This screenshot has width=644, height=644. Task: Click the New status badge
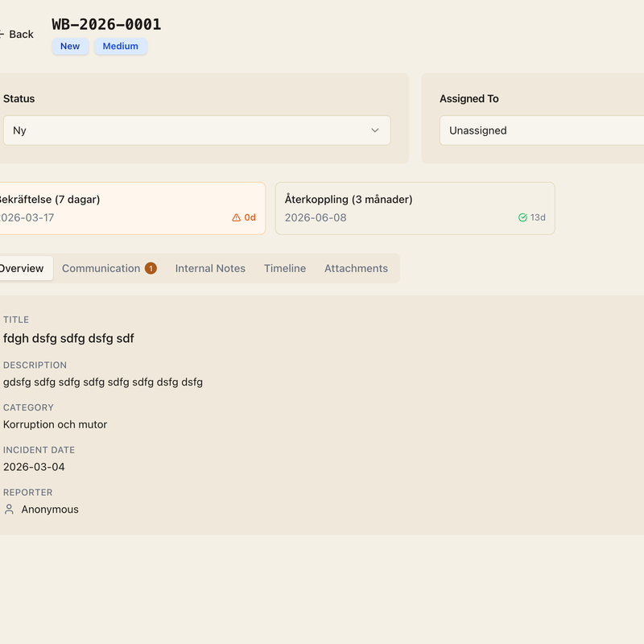click(70, 46)
